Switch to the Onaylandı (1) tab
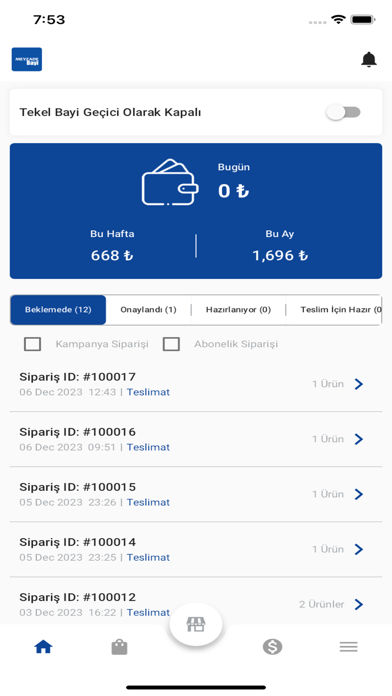392x696 pixels. click(148, 310)
